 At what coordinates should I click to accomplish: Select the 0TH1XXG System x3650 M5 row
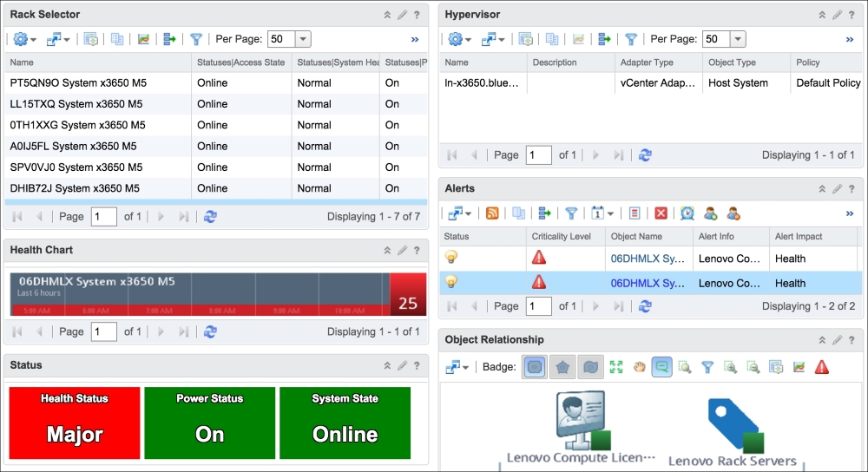pos(216,125)
